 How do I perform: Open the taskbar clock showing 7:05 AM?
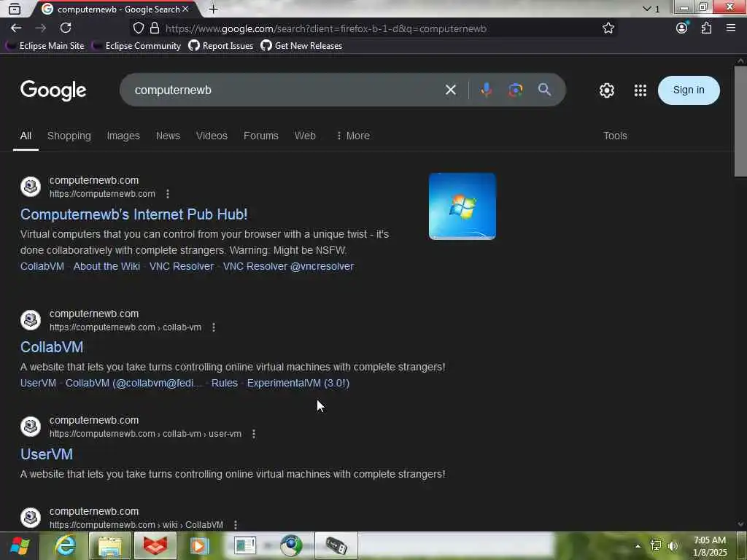point(709,546)
